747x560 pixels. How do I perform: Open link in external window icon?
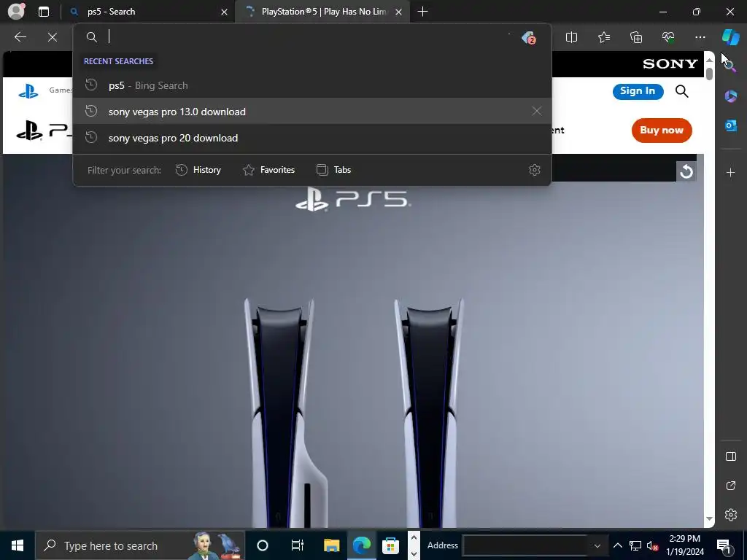[x=730, y=486]
